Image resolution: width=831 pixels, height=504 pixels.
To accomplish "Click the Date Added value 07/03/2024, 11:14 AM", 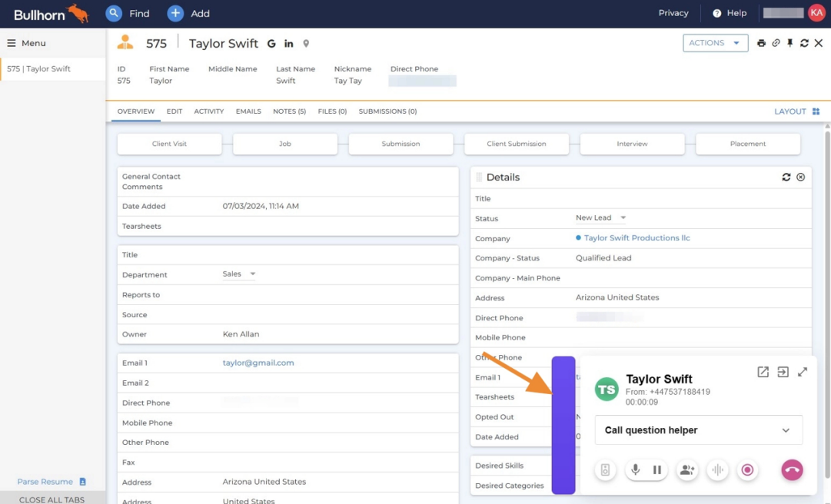I will (x=261, y=206).
